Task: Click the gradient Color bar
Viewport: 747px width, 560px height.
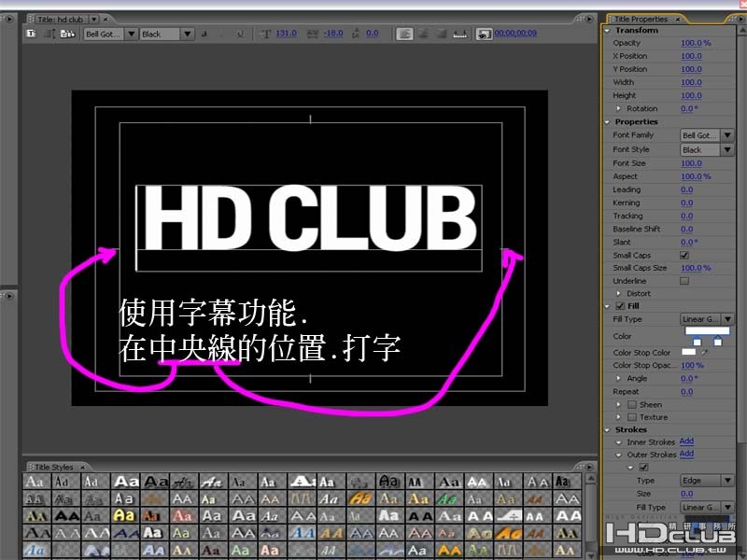Action: point(707,330)
